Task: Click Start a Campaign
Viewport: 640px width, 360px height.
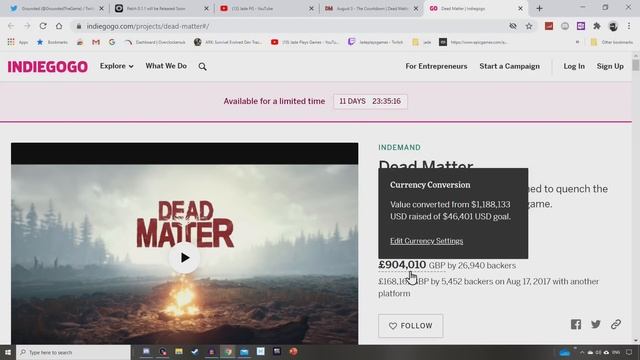Action: tap(509, 66)
